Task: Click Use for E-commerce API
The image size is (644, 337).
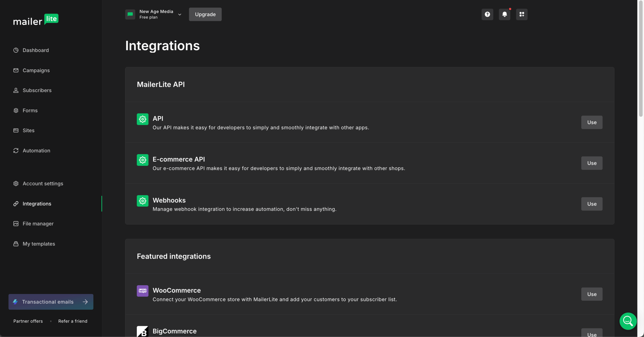Action: tap(592, 163)
